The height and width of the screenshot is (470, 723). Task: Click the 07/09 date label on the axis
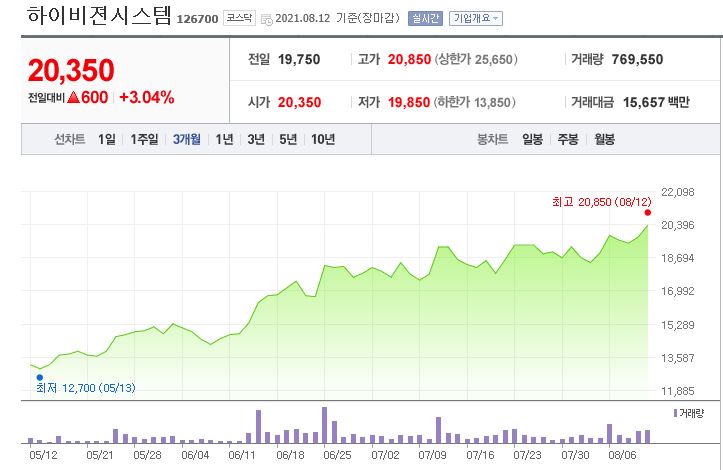(432, 455)
